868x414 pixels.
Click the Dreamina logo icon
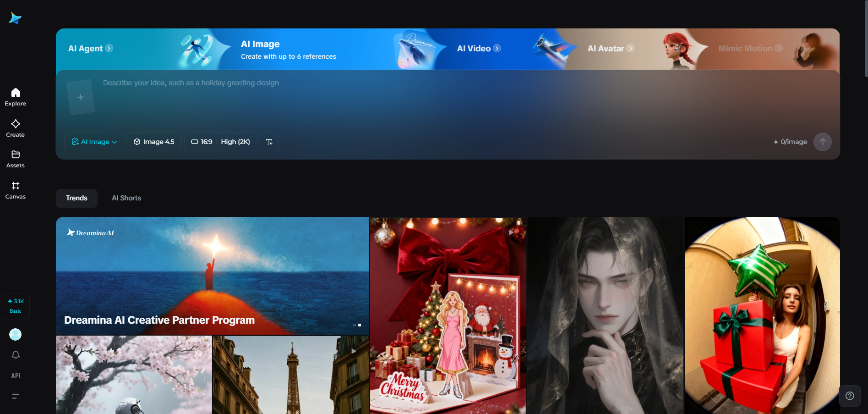tap(15, 18)
